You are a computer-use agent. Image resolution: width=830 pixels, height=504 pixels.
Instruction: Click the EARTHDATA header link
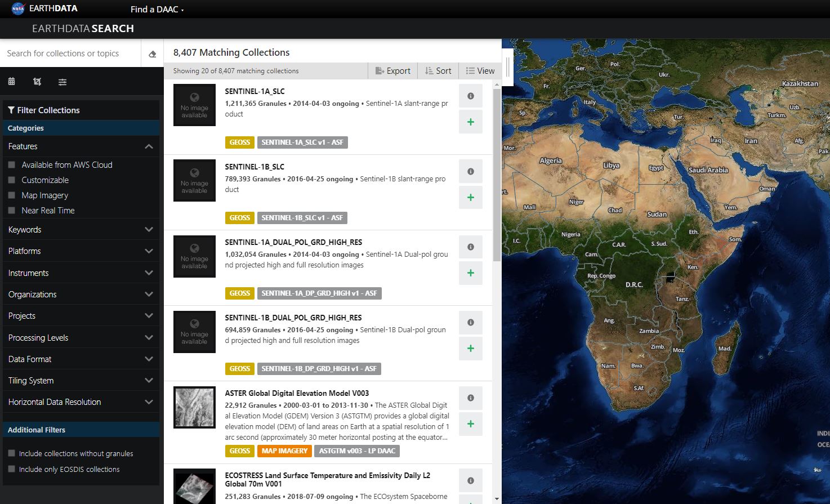[53, 8]
